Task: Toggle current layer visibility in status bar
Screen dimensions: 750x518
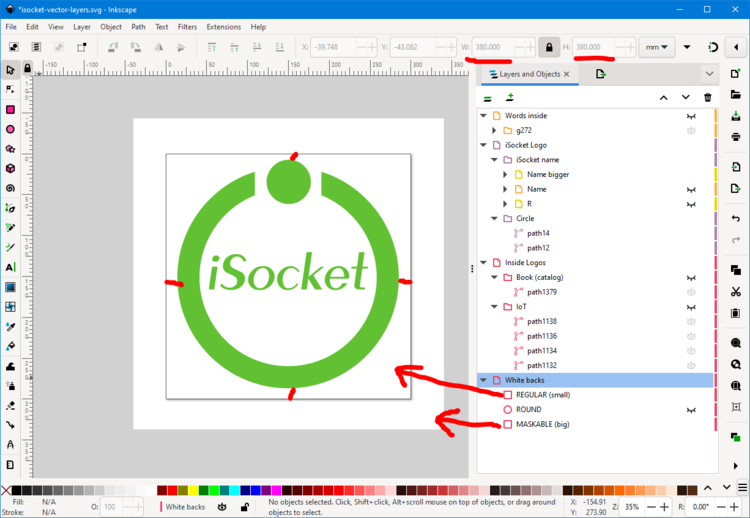Action: 222,507
